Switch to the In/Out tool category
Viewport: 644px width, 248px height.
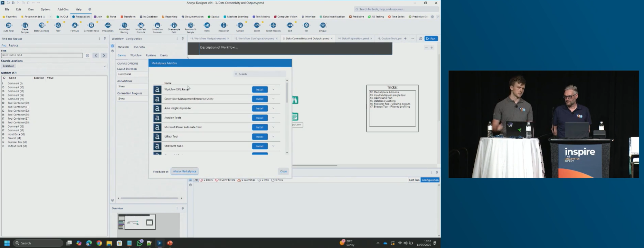coord(62,17)
